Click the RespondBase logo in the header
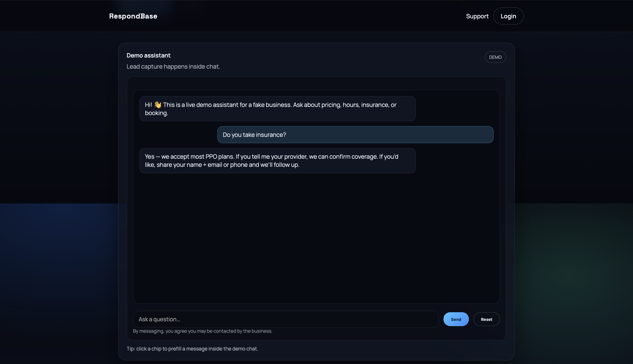Image resolution: width=633 pixels, height=364 pixels. click(133, 16)
